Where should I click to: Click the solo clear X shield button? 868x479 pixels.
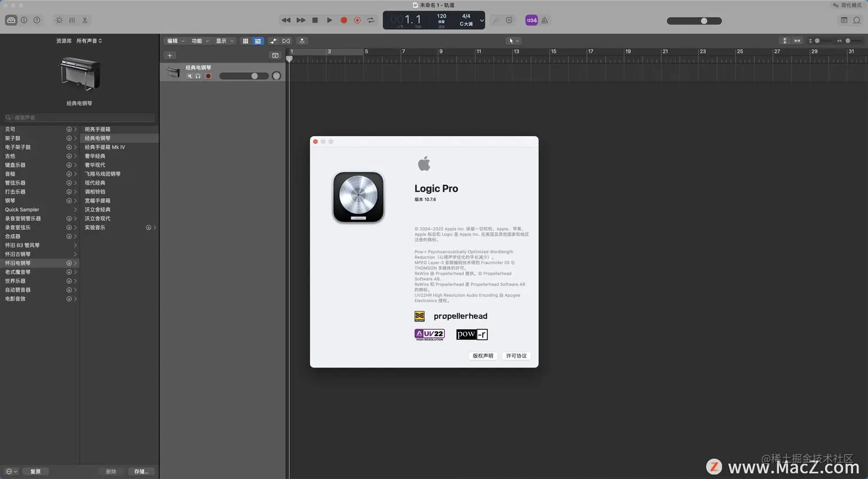click(509, 20)
